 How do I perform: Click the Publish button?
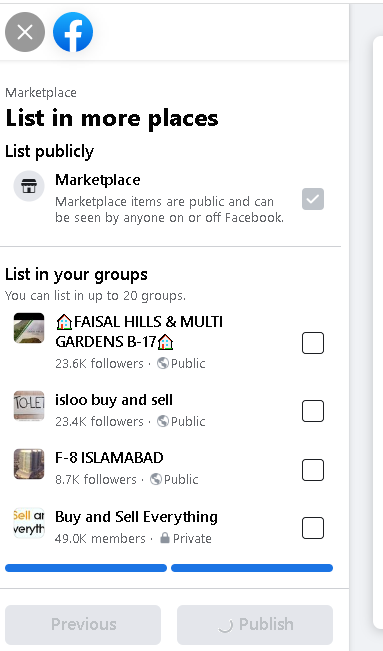click(255, 624)
